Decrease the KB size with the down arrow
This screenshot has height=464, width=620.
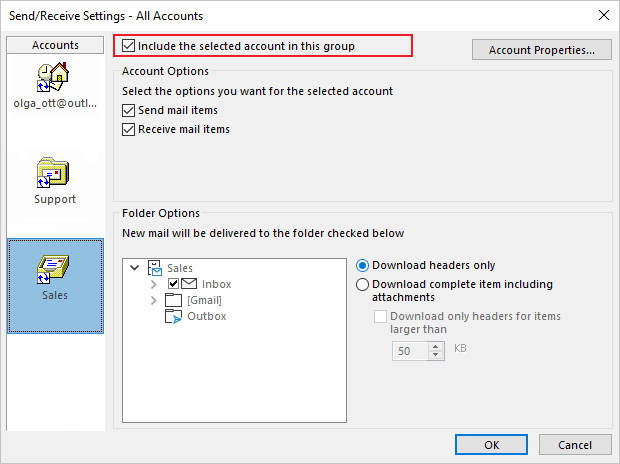click(436, 355)
